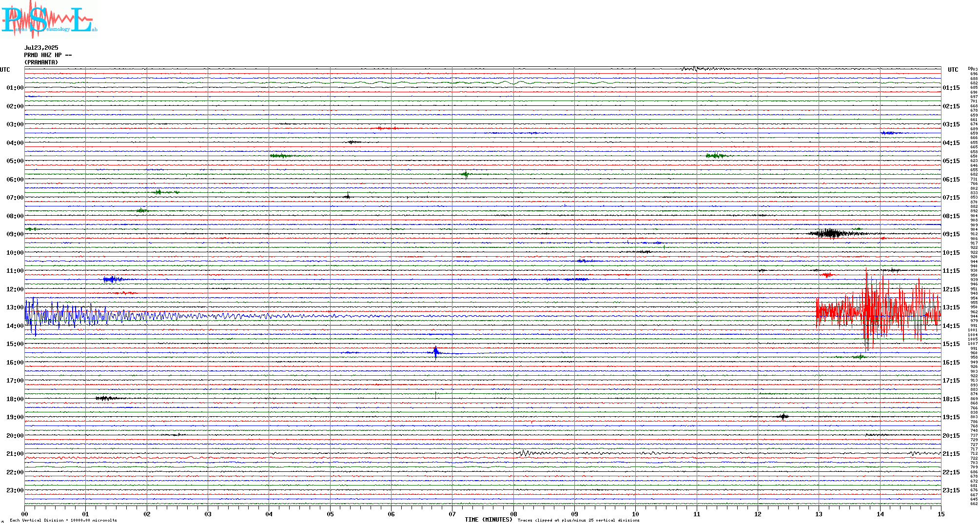Select the 01:00 hour label
This screenshot has width=980, height=527.
(x=15, y=88)
